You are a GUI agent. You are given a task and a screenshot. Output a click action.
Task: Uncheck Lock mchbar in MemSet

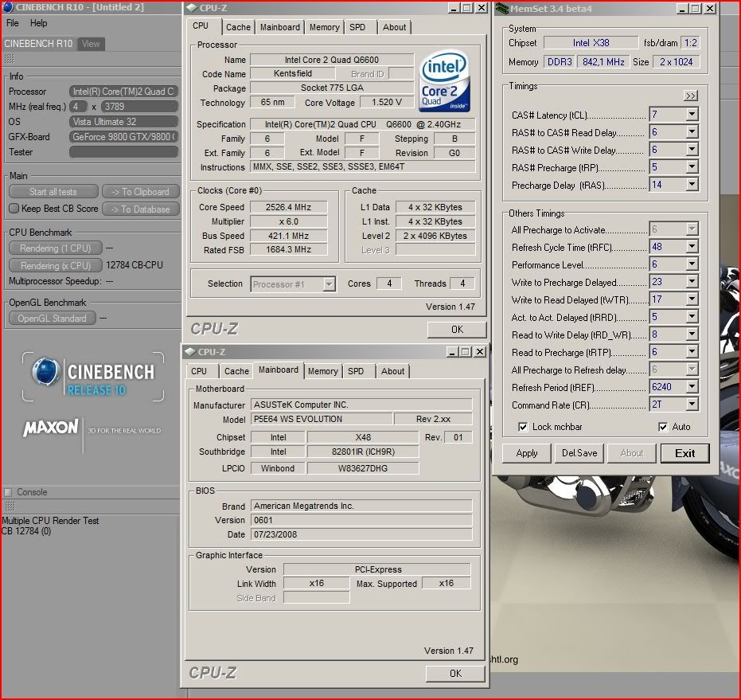point(523,427)
